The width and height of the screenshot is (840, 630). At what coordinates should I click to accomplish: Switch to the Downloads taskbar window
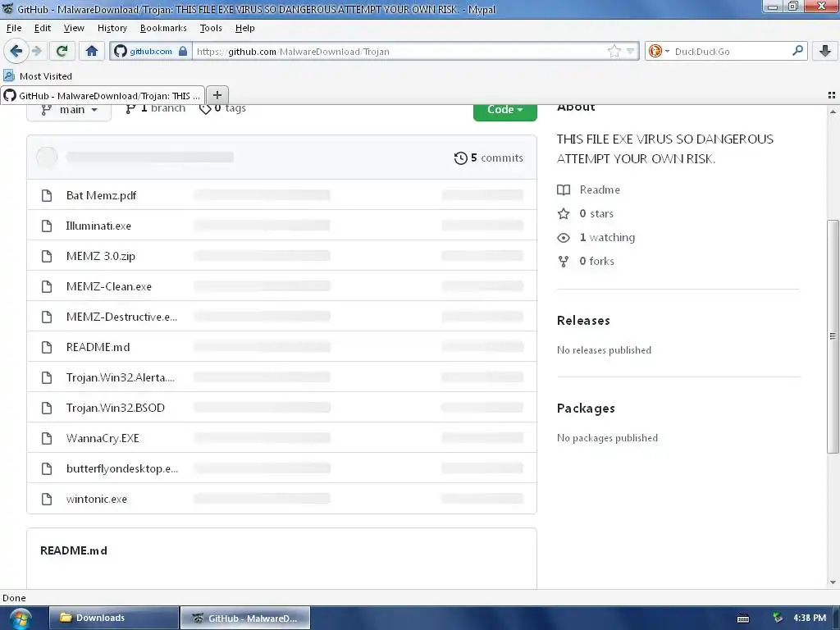click(x=113, y=618)
